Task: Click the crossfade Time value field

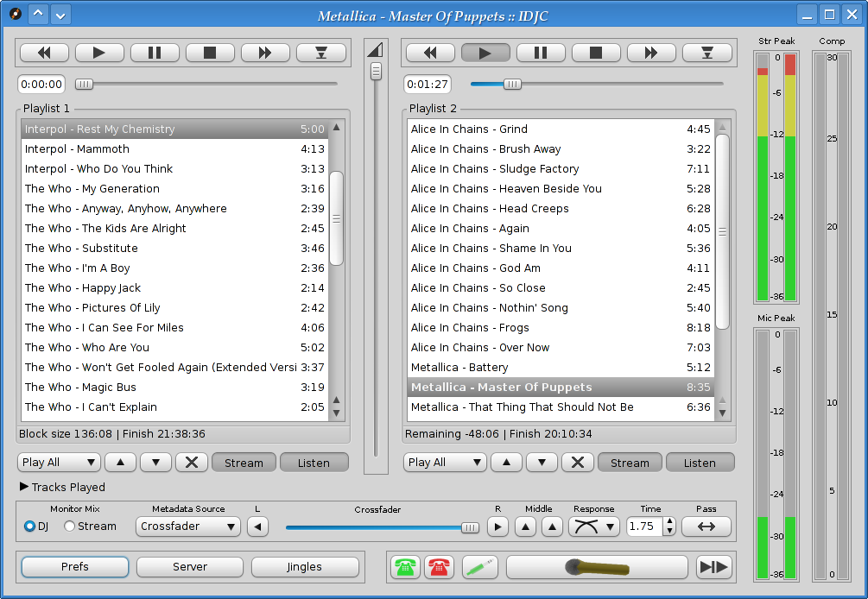Action: (x=645, y=526)
